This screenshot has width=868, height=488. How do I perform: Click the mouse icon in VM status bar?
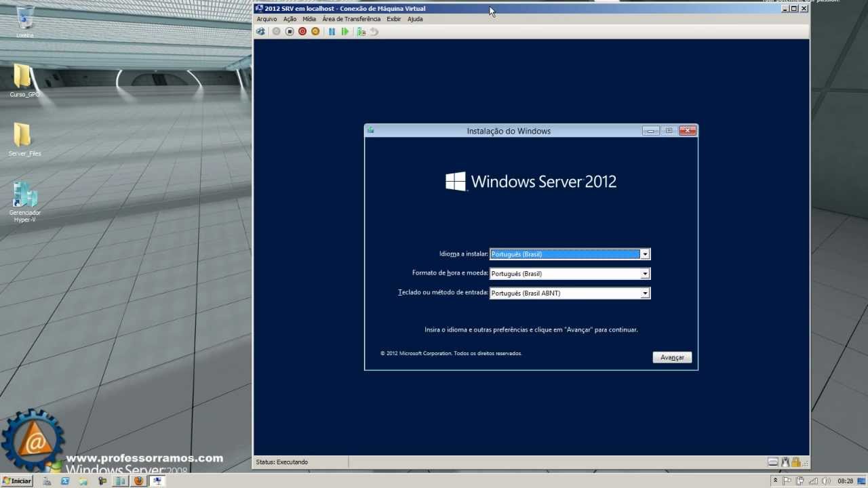click(785, 462)
